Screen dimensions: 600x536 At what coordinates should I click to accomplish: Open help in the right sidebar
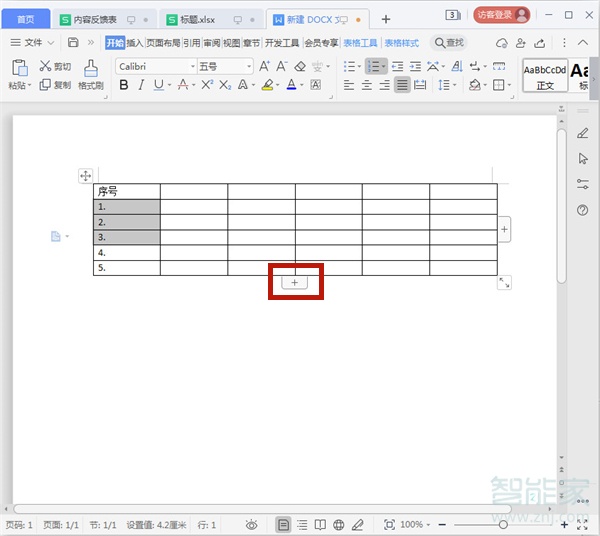pyautogui.click(x=582, y=210)
